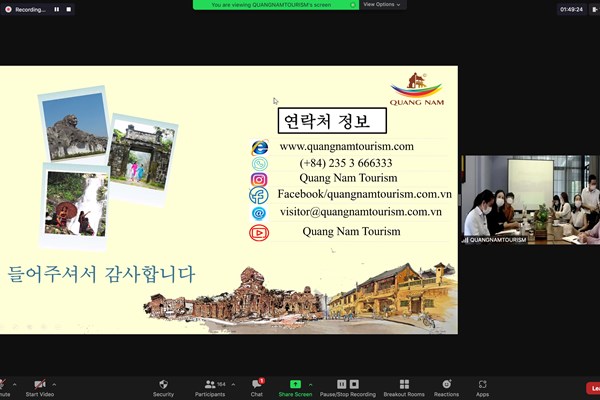Click the Internet Explorer website icon on slide
The image size is (600, 400).
(259, 147)
